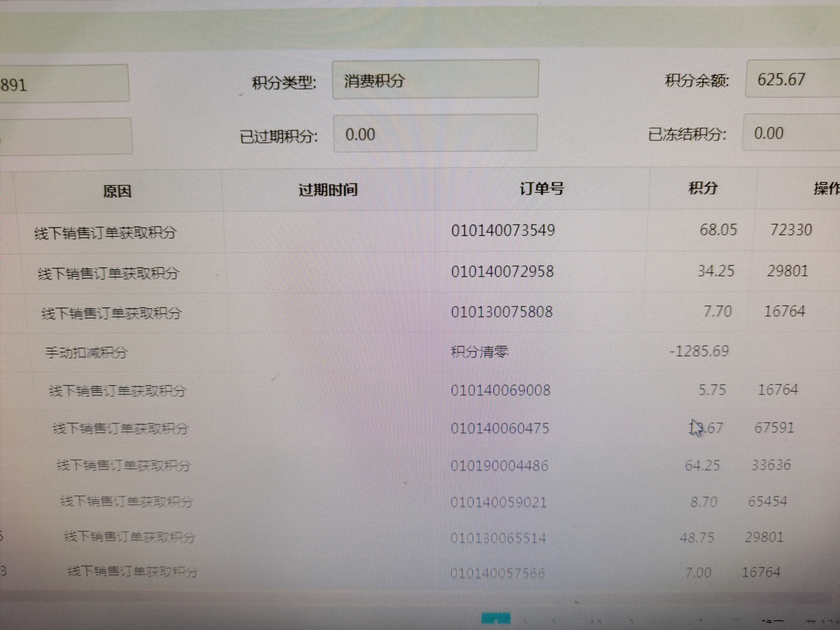Click the teal block at screen bottom

pyautogui.click(x=496, y=618)
